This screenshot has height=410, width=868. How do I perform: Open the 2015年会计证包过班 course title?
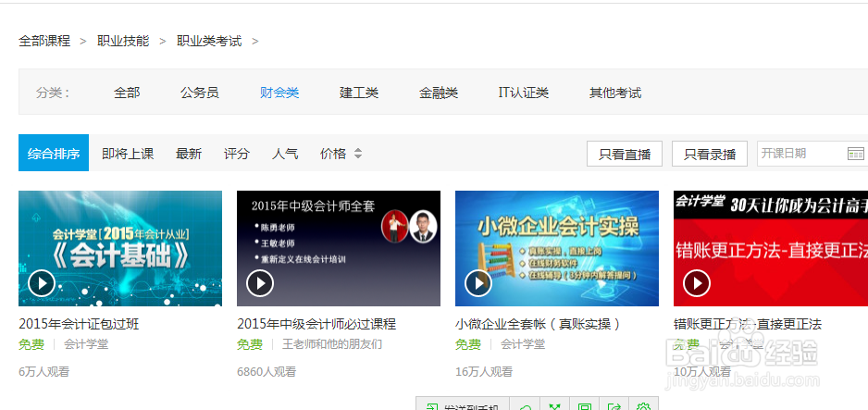tap(79, 324)
